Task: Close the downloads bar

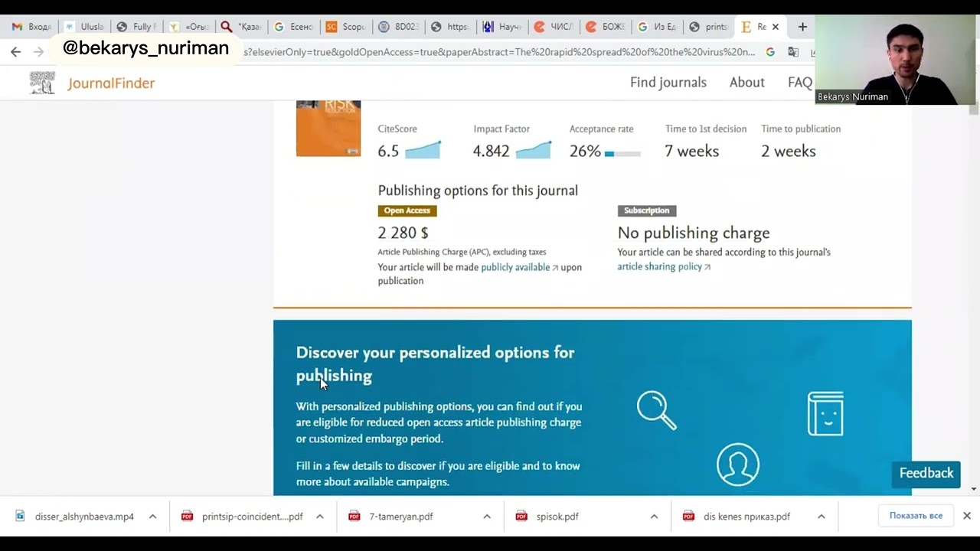Action: (967, 516)
